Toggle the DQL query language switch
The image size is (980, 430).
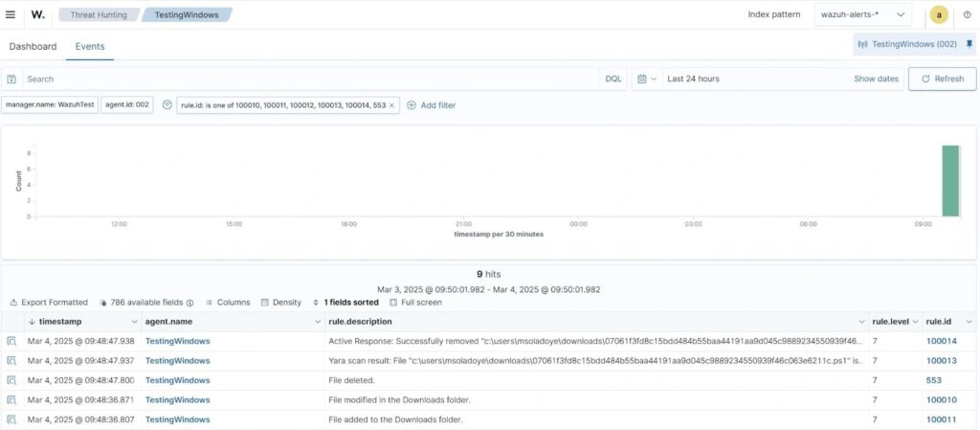click(x=612, y=79)
